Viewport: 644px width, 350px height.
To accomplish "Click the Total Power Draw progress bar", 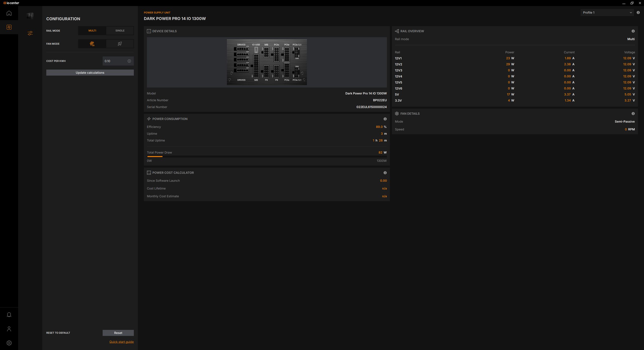I will tap(267, 157).
